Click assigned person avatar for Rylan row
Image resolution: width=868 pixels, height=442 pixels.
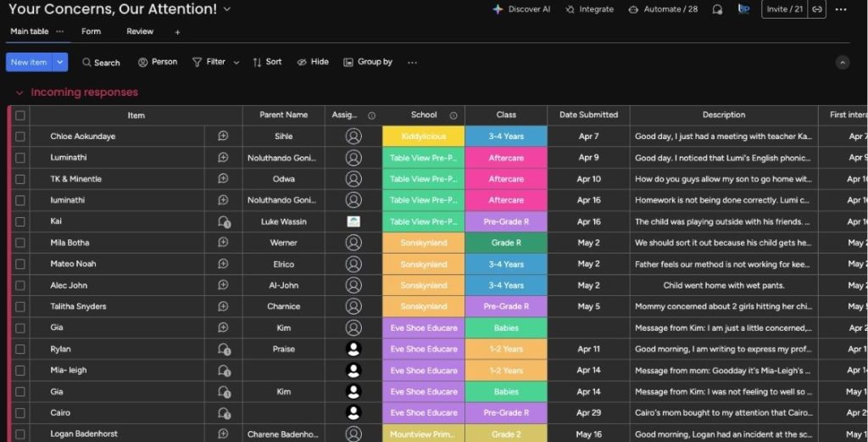353,349
